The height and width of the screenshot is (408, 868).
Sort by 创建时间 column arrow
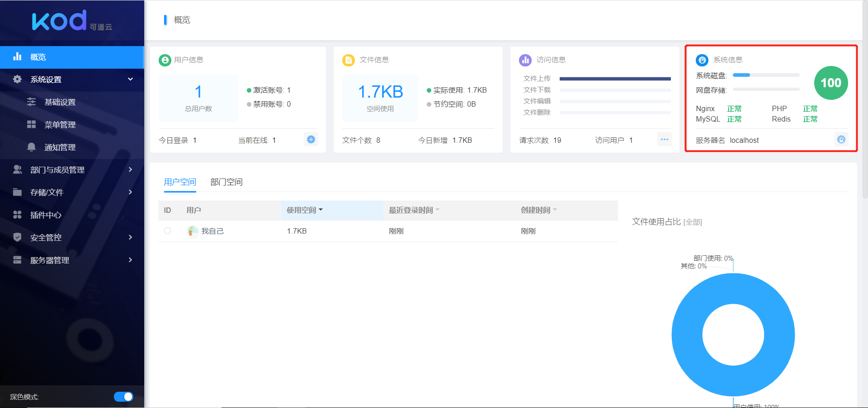pyautogui.click(x=555, y=210)
